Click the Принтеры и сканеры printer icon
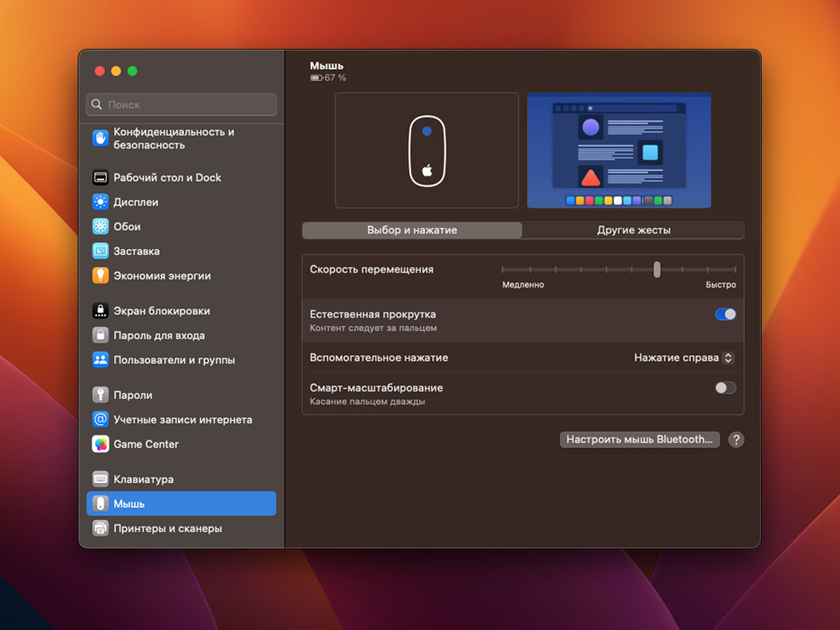This screenshot has width=840, height=630. point(101,528)
